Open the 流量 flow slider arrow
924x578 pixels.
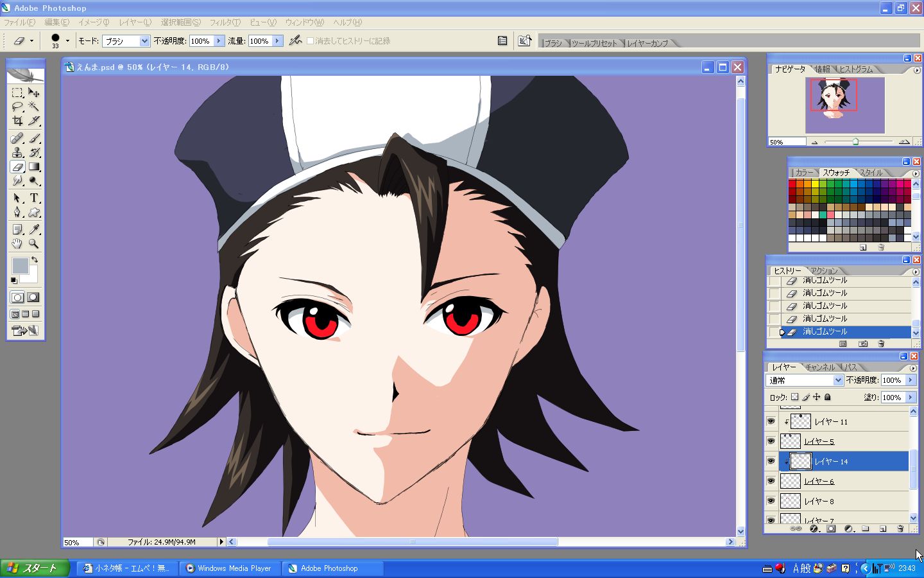tap(277, 41)
